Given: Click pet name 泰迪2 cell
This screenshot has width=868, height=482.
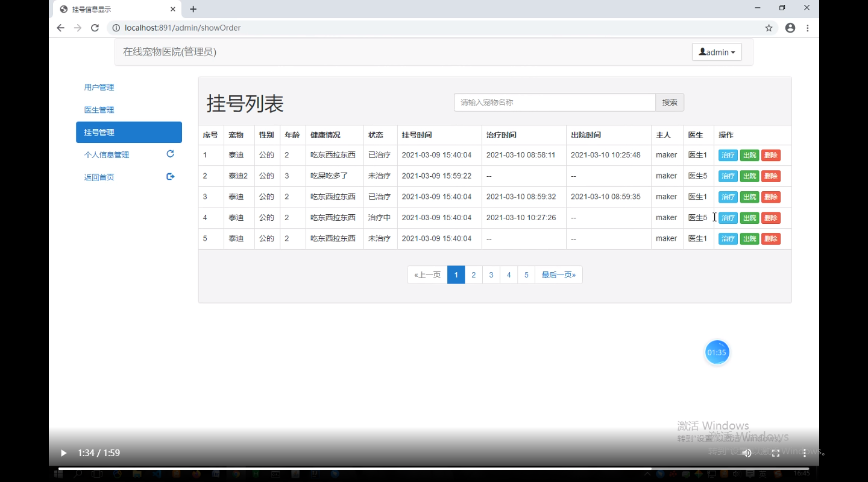Looking at the screenshot, I should click(x=238, y=176).
